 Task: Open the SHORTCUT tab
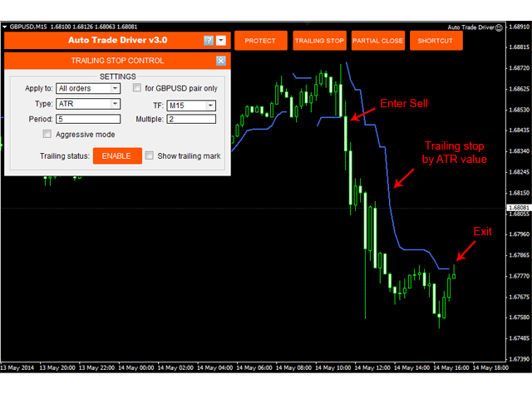[x=436, y=41]
